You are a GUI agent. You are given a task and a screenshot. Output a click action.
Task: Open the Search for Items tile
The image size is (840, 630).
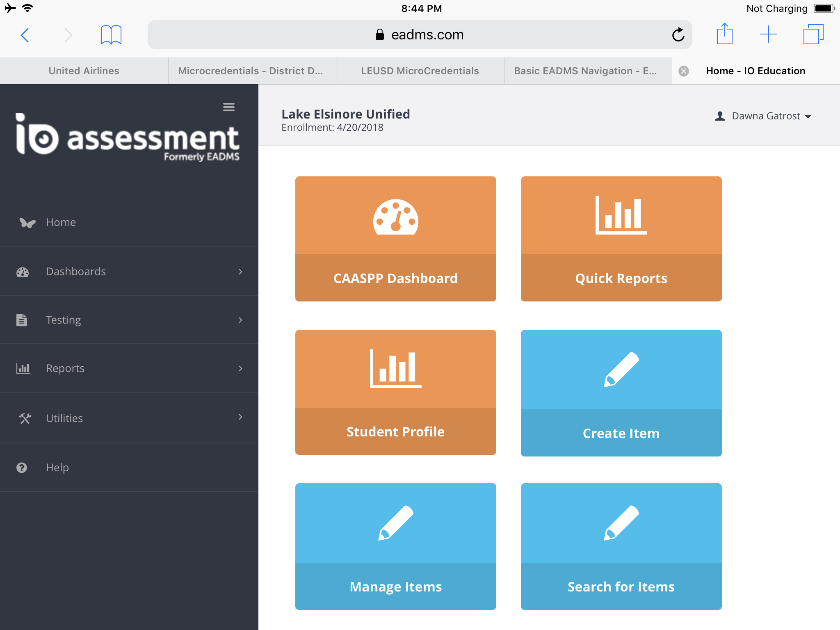621,546
